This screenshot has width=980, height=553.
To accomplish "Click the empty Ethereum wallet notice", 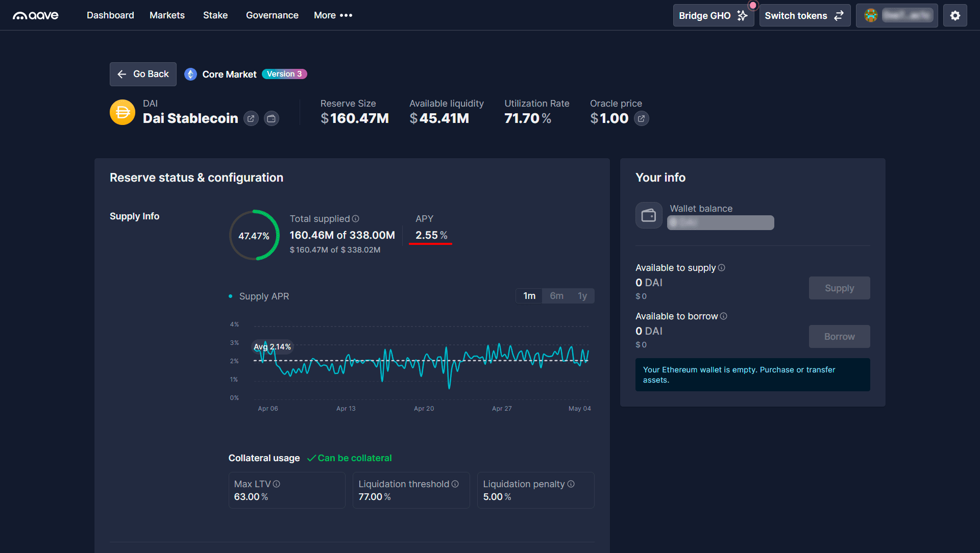I will click(752, 375).
